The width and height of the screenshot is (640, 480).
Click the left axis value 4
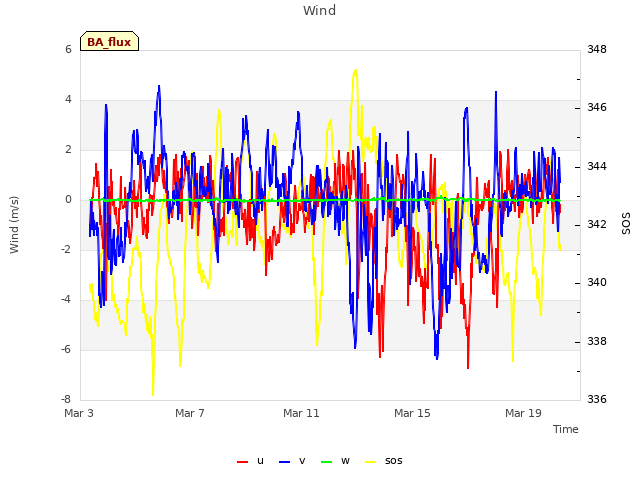(x=68, y=100)
